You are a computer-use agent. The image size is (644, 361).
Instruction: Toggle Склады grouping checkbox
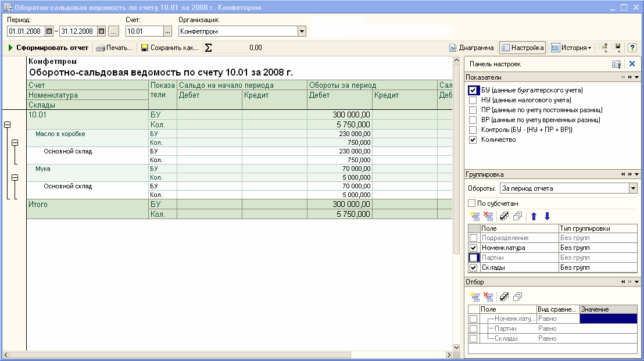click(474, 268)
